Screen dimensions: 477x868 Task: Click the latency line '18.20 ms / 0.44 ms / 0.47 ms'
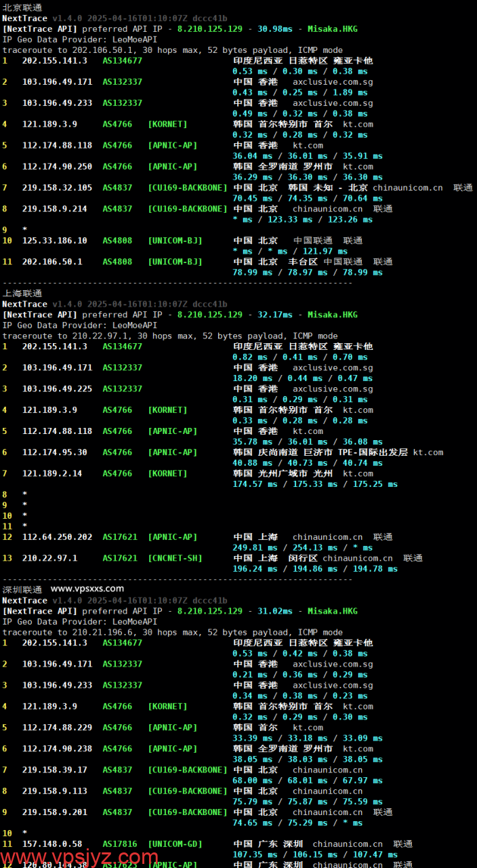302,378
